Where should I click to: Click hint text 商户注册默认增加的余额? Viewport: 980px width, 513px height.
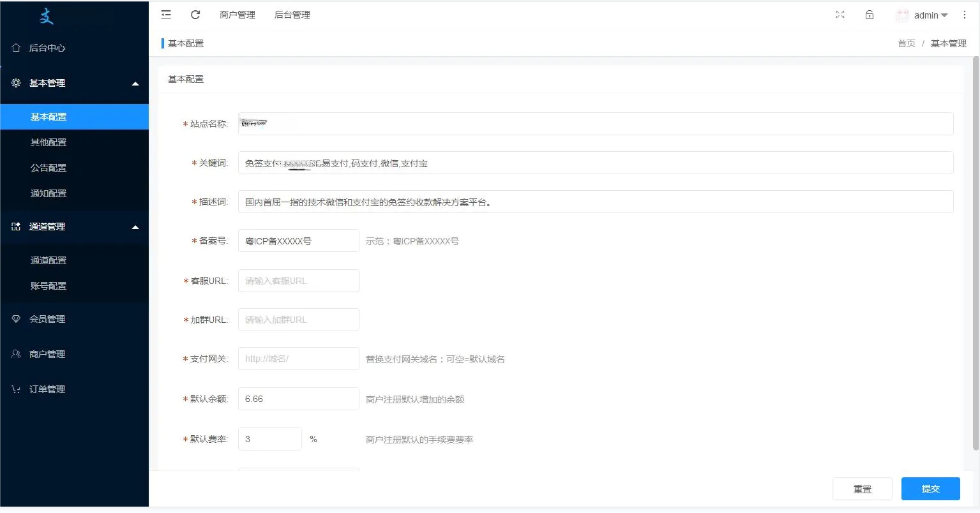415,399
